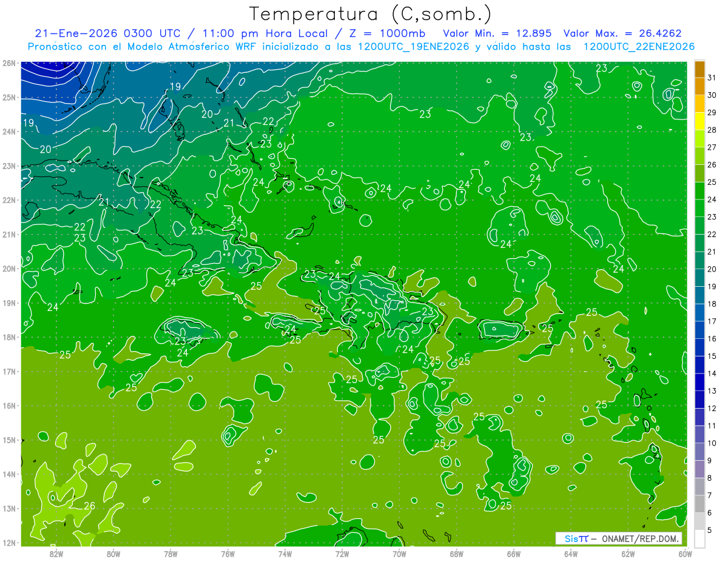Click the 74W longitude axis label
728x562 pixels.
coord(285,553)
